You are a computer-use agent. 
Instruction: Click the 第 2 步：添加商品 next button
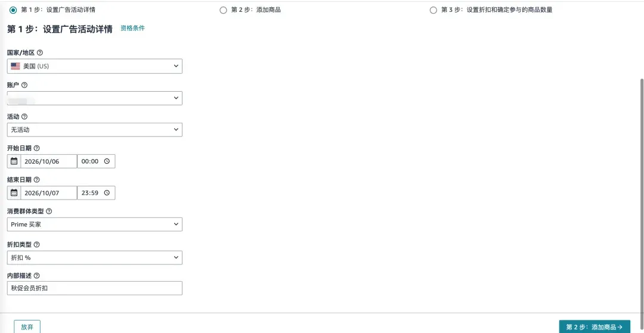tap(595, 327)
